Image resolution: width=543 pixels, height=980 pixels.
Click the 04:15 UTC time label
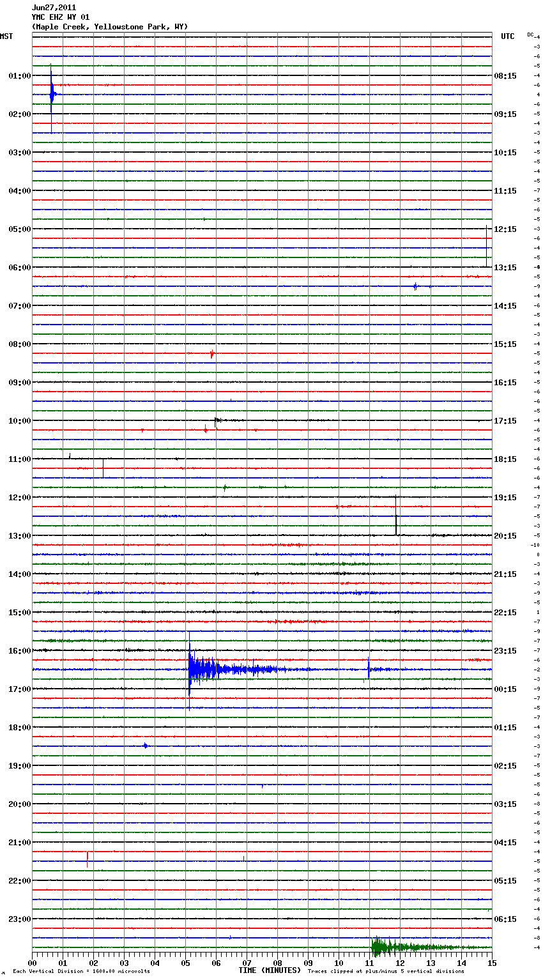tap(505, 842)
